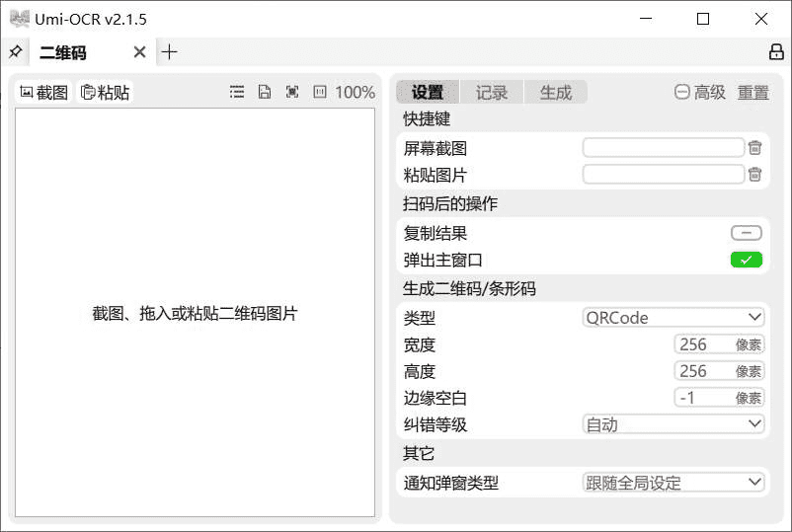Click the fit-to-frame scan icon
The width and height of the screenshot is (792, 532).
point(292,92)
